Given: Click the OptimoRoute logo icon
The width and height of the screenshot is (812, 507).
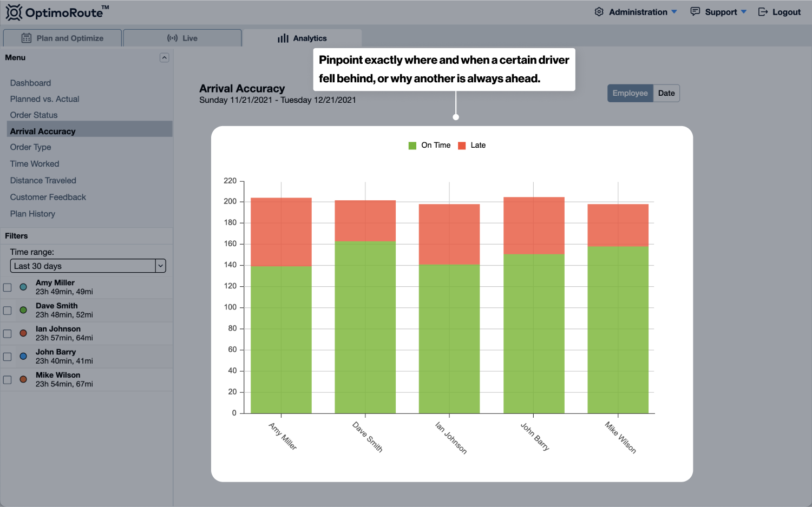Looking at the screenshot, I should (14, 12).
